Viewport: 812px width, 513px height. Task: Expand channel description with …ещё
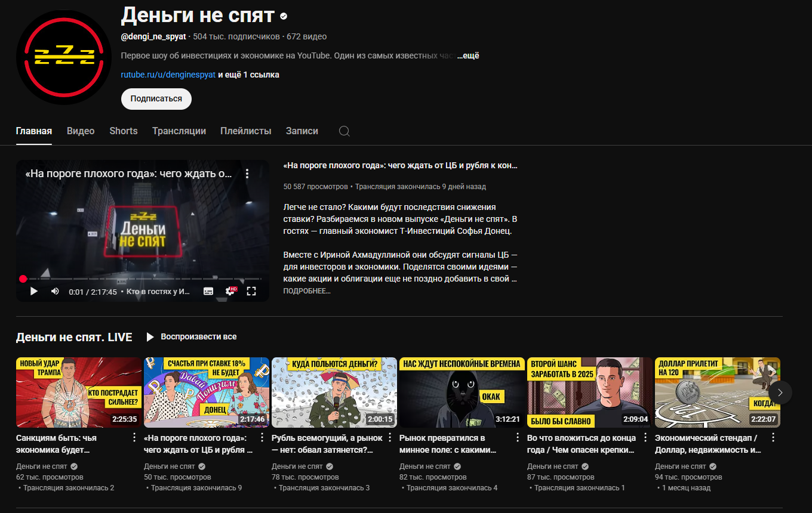(x=469, y=56)
